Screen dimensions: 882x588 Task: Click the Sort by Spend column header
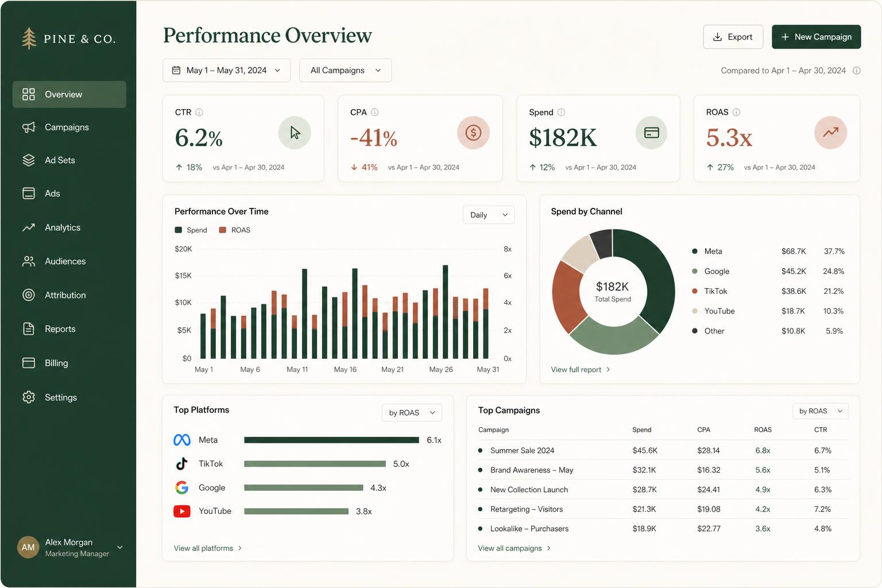pos(642,430)
